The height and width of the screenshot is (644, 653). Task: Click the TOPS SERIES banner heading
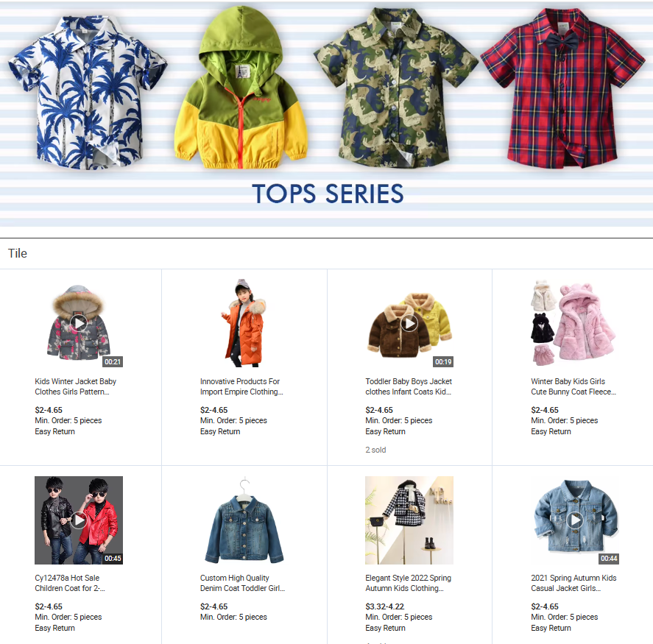[328, 194]
